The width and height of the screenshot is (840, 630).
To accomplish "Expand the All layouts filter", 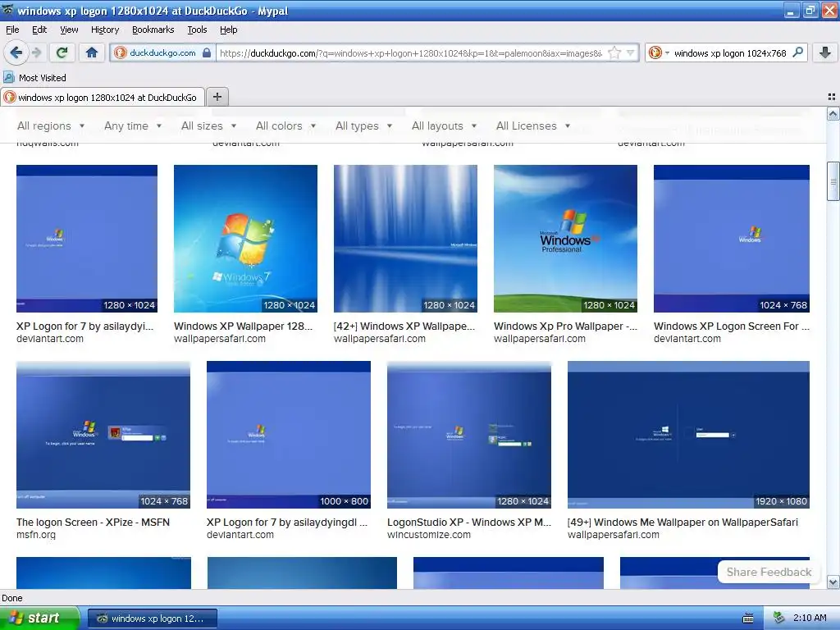I will 444,126.
